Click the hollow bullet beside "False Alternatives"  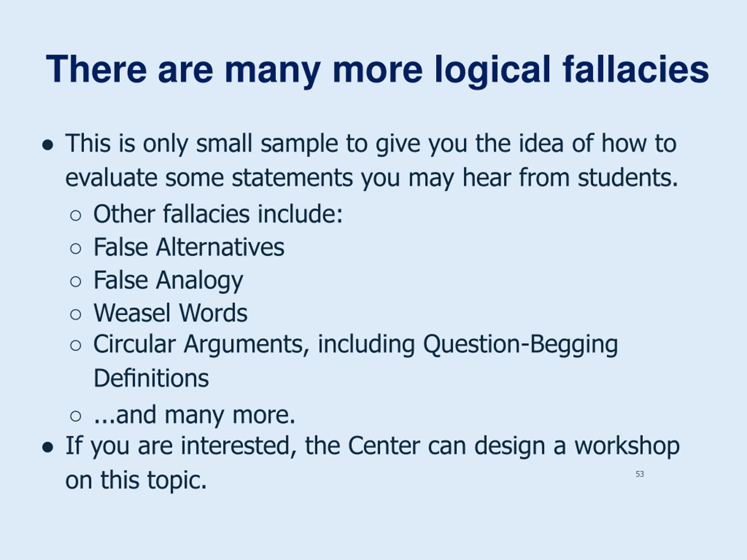[76, 249]
